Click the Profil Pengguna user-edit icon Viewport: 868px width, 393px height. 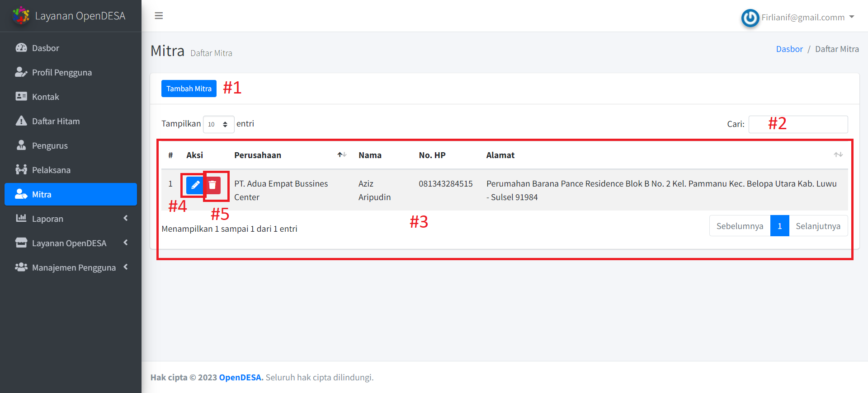coord(21,72)
